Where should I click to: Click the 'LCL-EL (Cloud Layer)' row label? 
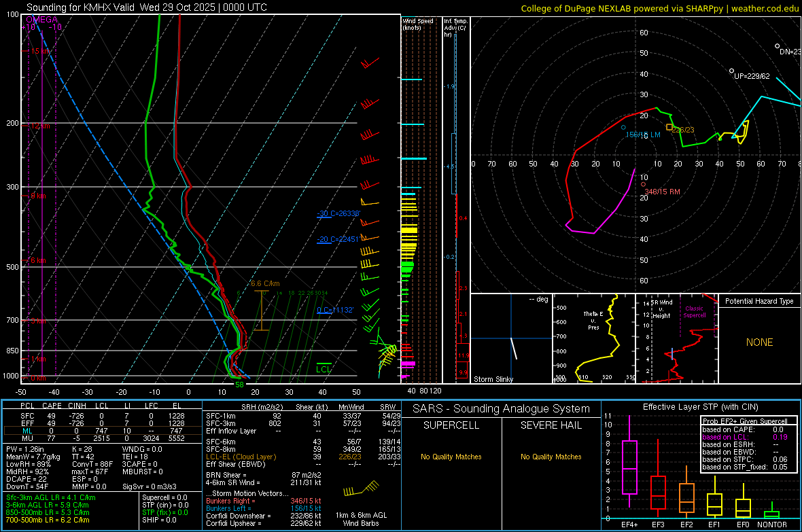coord(241,457)
